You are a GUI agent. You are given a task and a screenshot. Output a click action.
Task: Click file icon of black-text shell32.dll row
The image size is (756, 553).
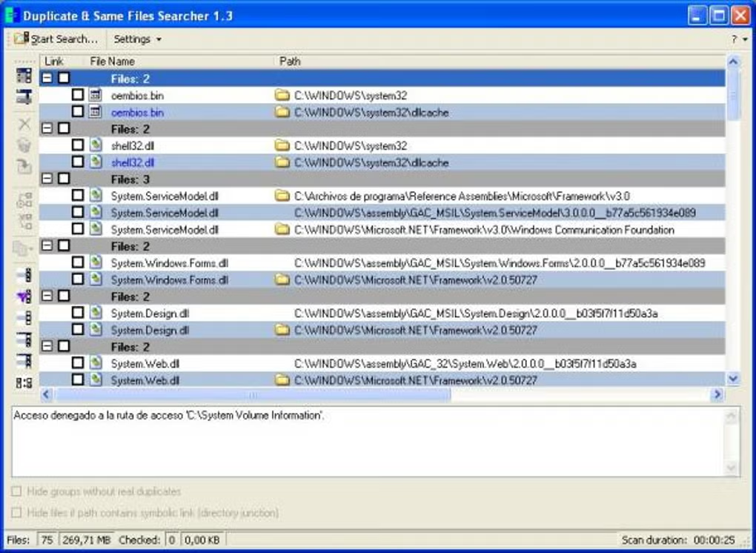(x=96, y=145)
